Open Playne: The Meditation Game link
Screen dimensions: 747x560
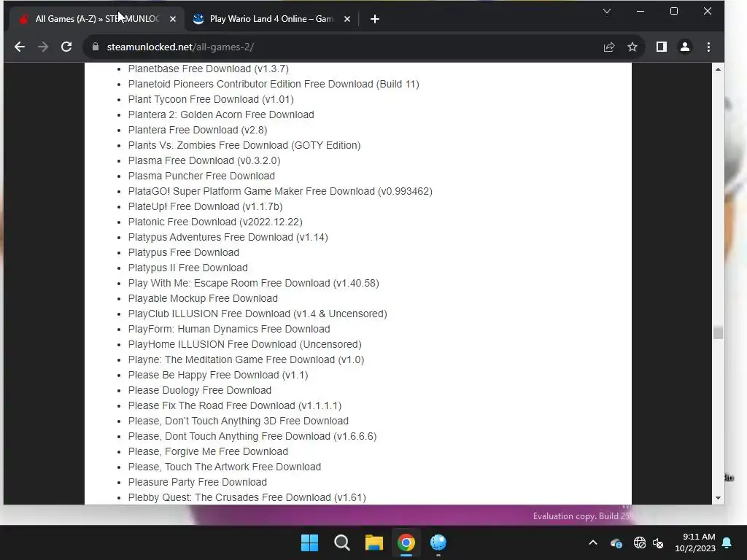coord(246,359)
